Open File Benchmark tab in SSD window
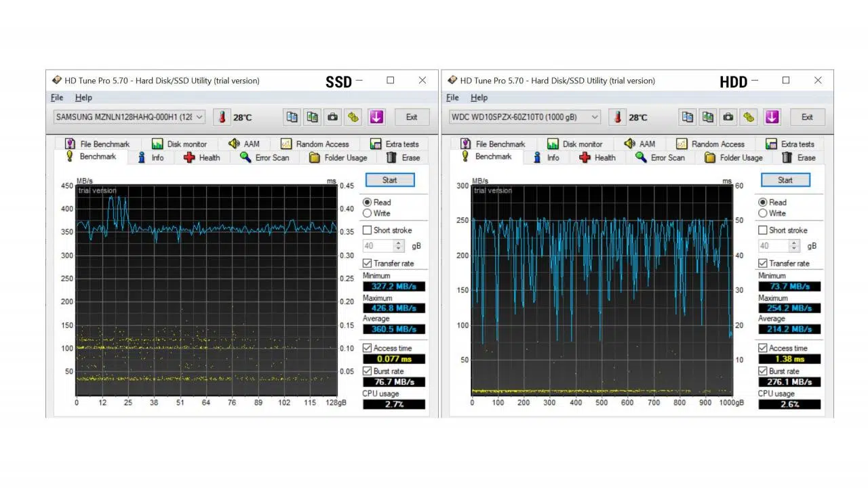868x488 pixels. coord(97,144)
